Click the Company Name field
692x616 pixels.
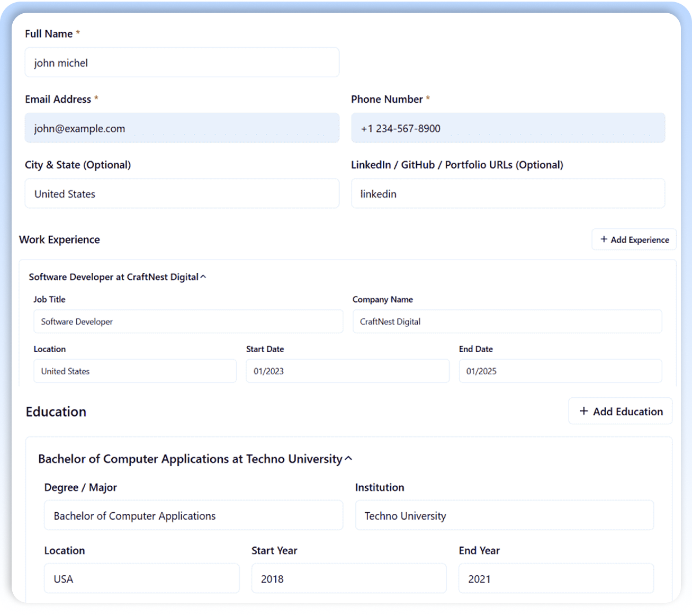point(507,322)
